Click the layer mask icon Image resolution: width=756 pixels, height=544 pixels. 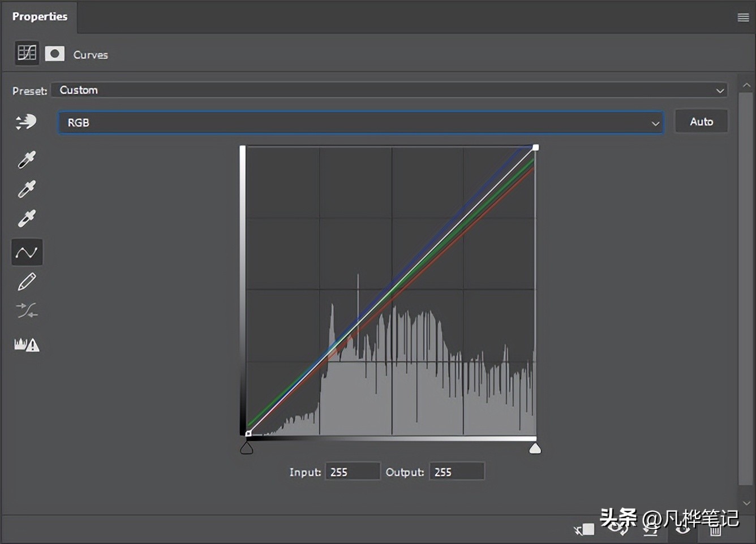tap(55, 54)
